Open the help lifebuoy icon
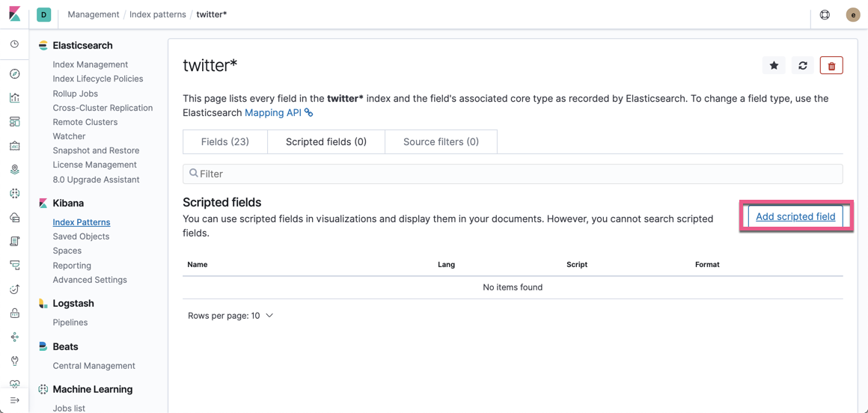The width and height of the screenshot is (868, 413). 825,15
